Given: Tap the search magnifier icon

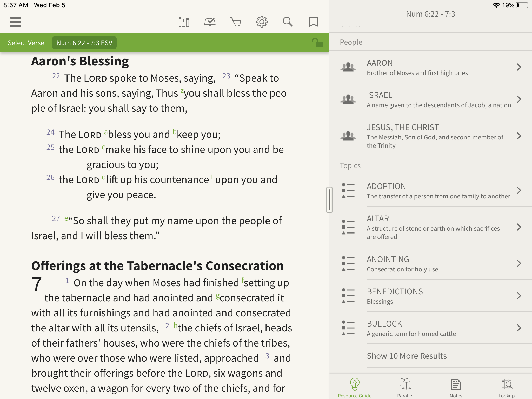Looking at the screenshot, I should click(x=288, y=22).
